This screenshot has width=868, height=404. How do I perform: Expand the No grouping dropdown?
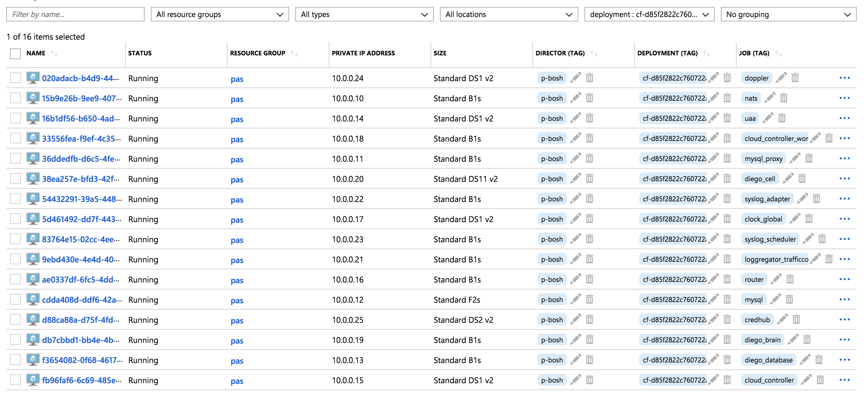(x=788, y=14)
